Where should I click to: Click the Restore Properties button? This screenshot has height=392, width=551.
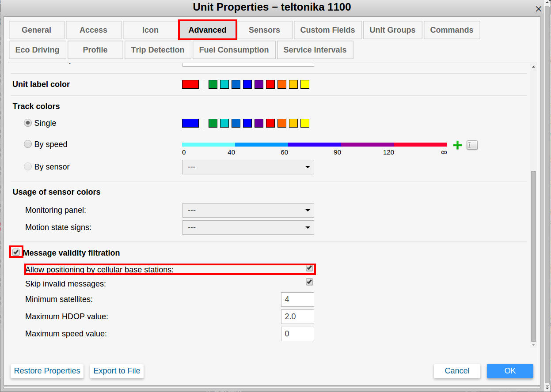coord(47,371)
